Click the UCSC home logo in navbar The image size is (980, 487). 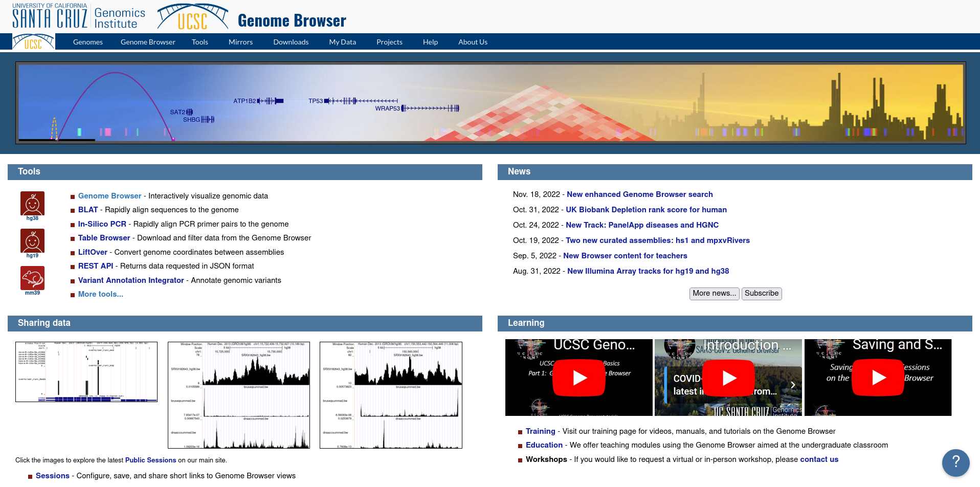(33, 42)
